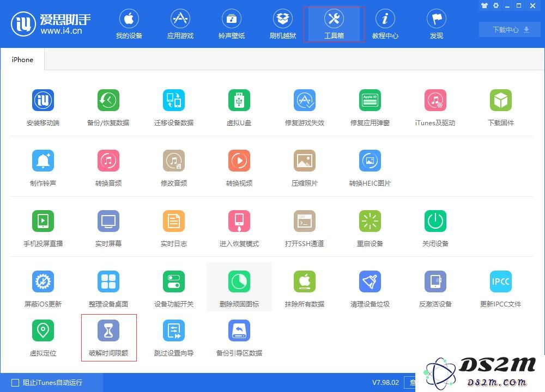
Task: Open the 虚拟定位 tool
Action: pyautogui.click(x=43, y=338)
